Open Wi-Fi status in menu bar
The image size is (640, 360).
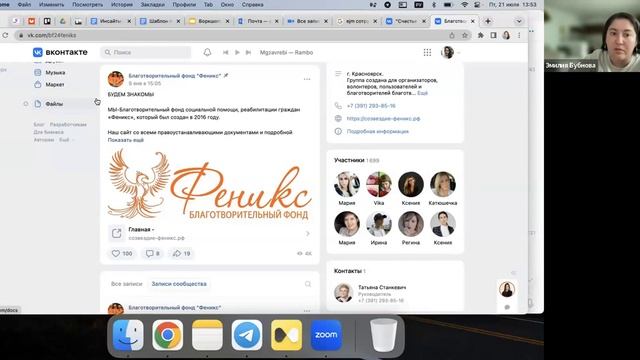click(464, 5)
